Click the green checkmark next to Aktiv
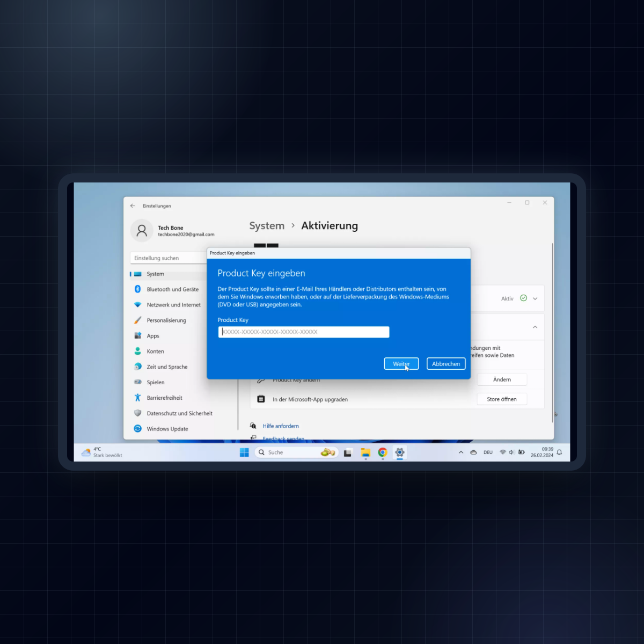This screenshot has width=644, height=644. click(x=524, y=298)
